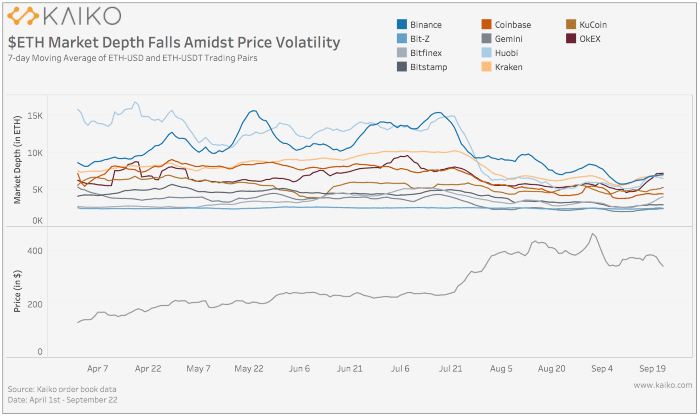Click the Apr 7 date axis label
The image size is (700, 417).
[97, 369]
